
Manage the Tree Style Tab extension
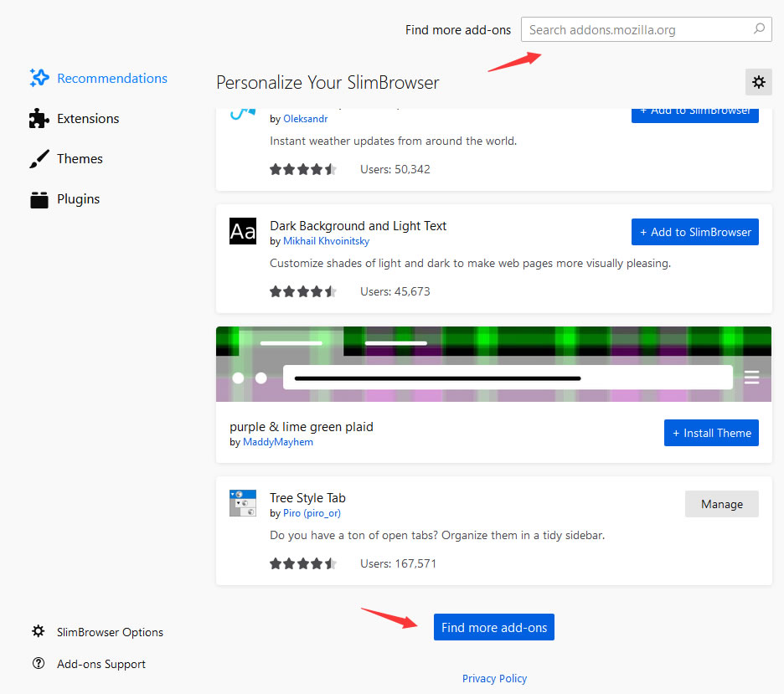coord(721,504)
